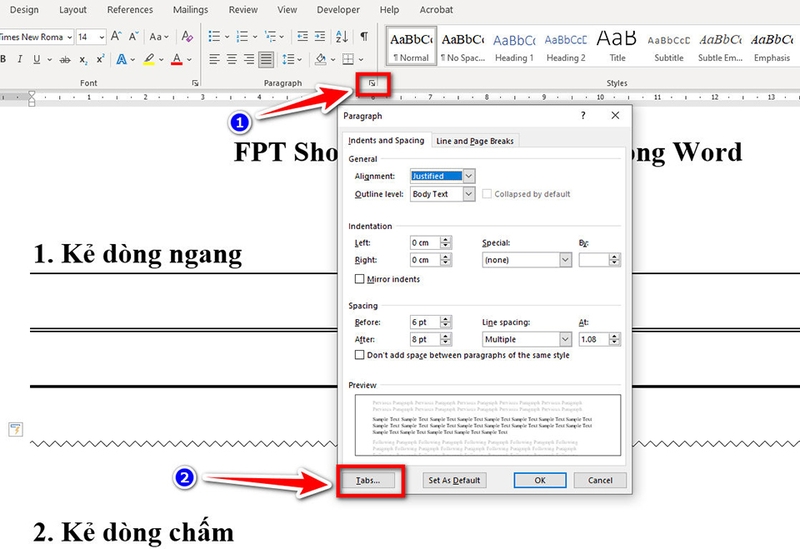This screenshot has width=800, height=549.
Task: Apply the Title style
Action: point(617,47)
